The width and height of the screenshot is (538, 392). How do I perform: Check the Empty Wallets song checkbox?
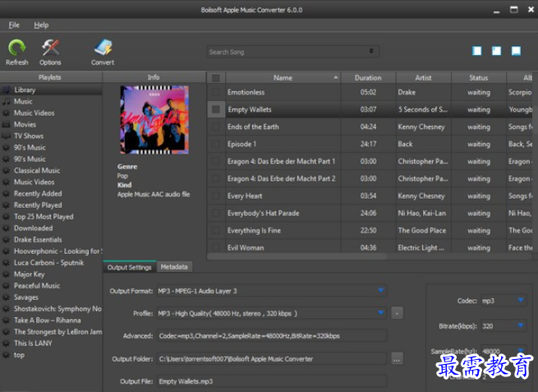point(216,109)
